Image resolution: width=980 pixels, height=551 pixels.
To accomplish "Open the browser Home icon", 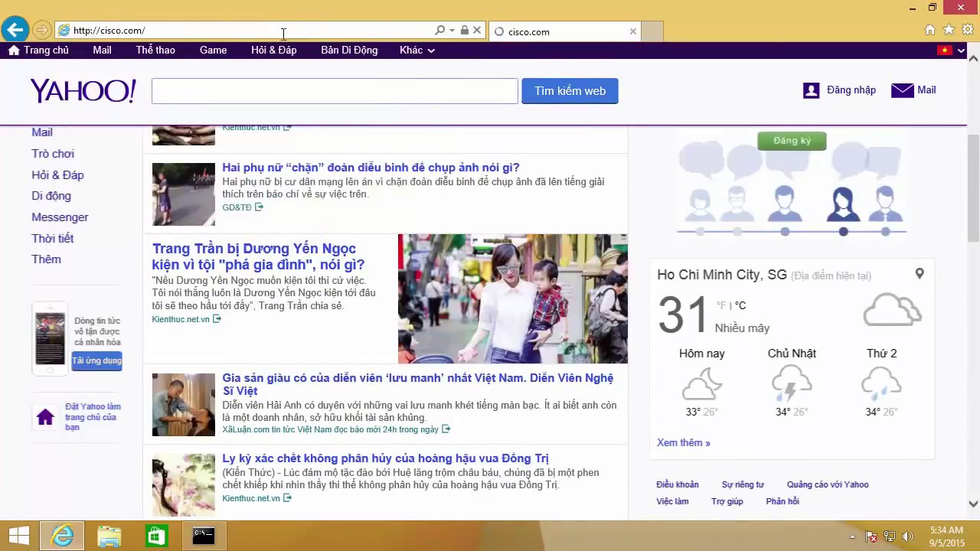I will click(x=930, y=30).
